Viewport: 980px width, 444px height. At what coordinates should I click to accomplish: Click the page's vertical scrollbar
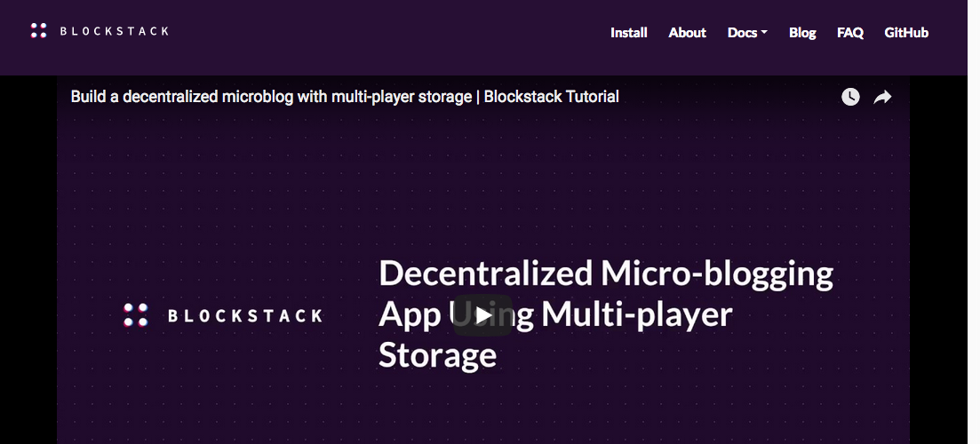tap(974, 222)
